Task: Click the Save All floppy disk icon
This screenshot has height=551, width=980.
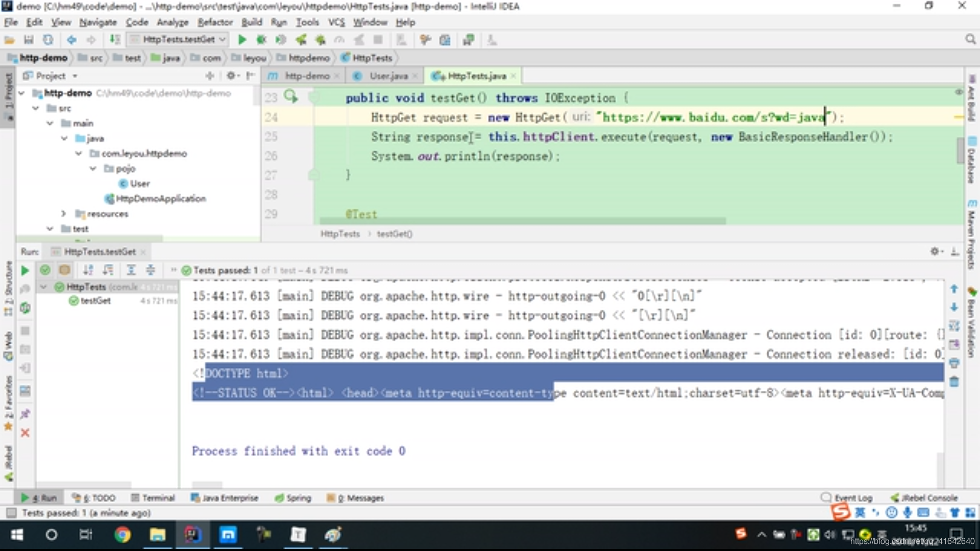Action: [x=29, y=40]
